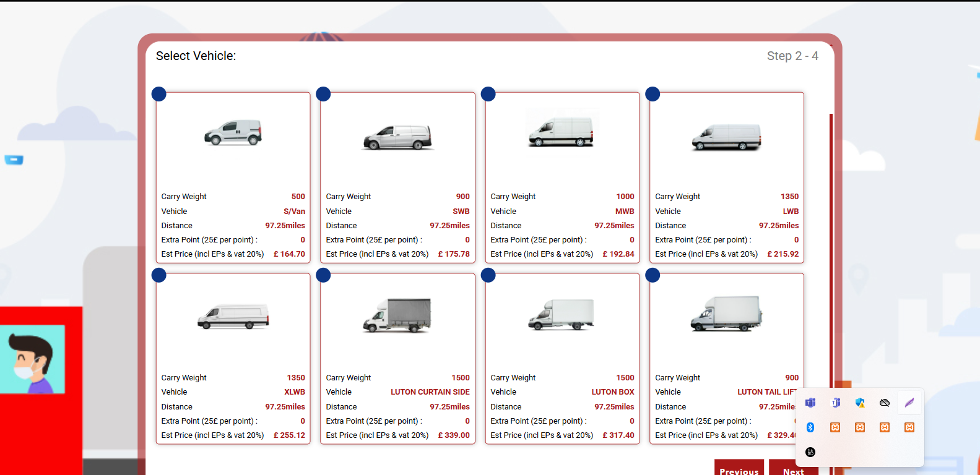
Task: Open Windows Security shield tray icon
Action: click(860, 403)
